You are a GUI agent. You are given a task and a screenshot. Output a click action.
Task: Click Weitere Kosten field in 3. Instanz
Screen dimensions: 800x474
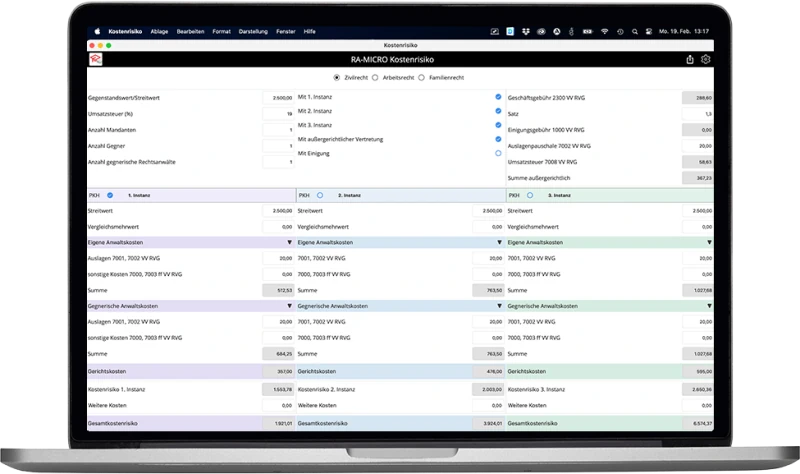click(697, 406)
